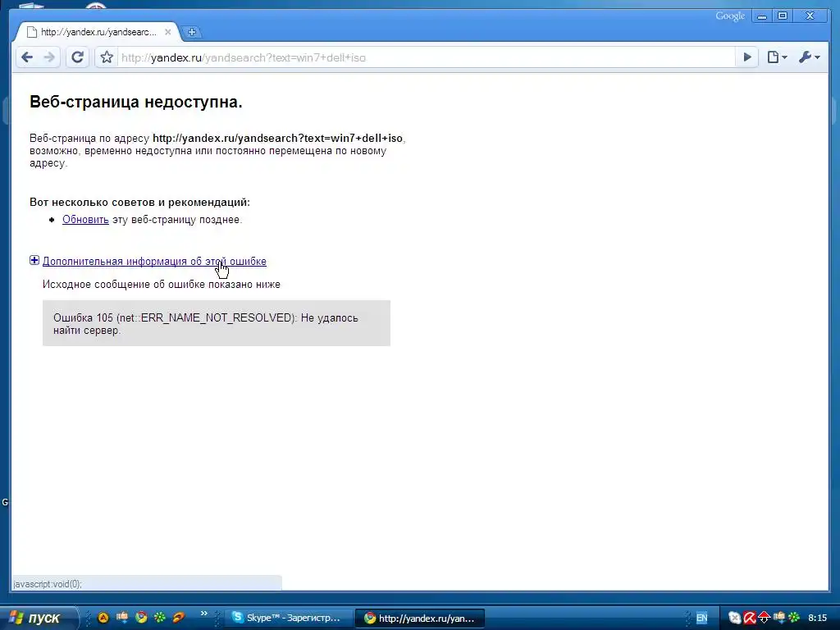Viewport: 840px width, 630px height.
Task: Click the address bar with yandex.ru URL
Action: click(x=426, y=57)
